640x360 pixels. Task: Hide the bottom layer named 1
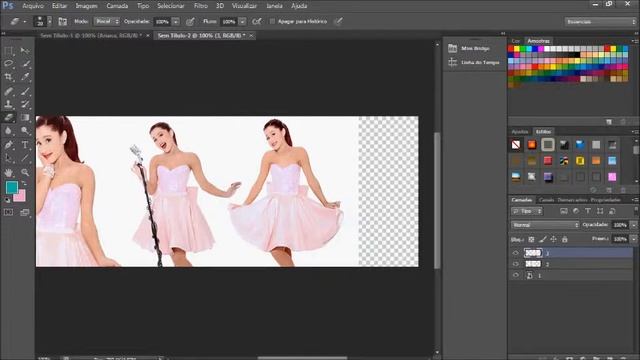pos(516,275)
